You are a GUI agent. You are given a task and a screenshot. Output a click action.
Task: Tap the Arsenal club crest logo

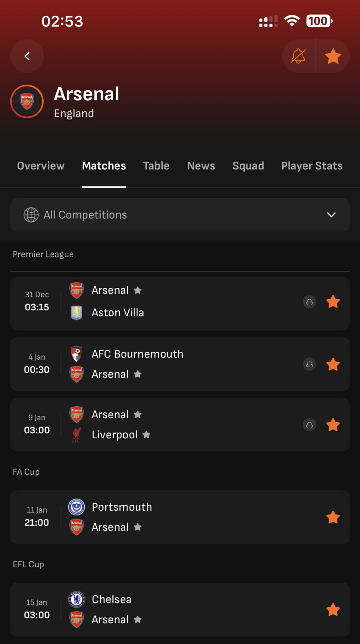coord(27,102)
